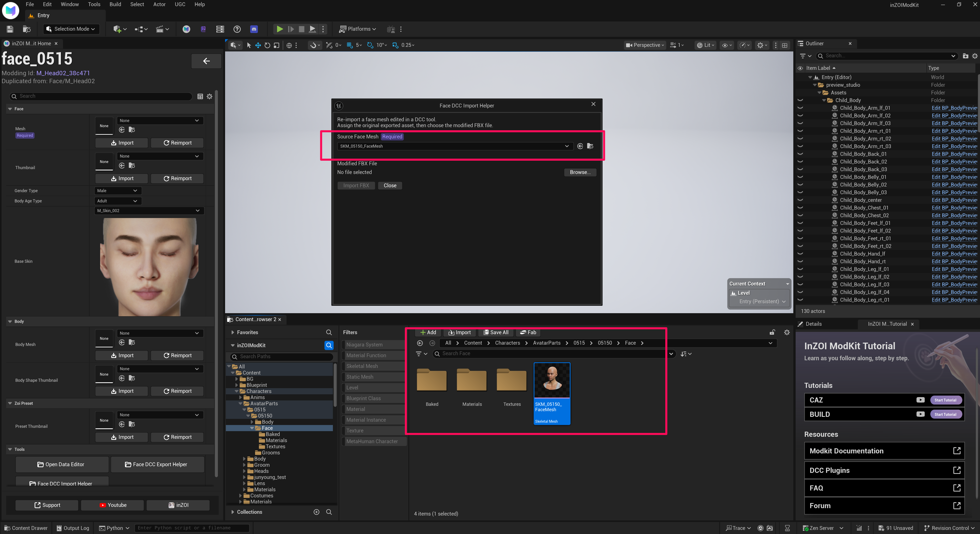Click the Outliner settings gear icon

pos(975,56)
